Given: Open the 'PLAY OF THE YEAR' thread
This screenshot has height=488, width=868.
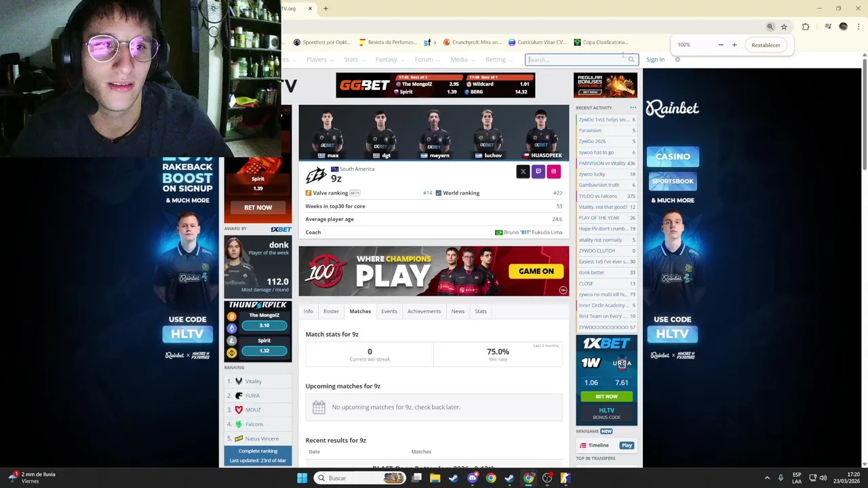Looking at the screenshot, I should (599, 218).
